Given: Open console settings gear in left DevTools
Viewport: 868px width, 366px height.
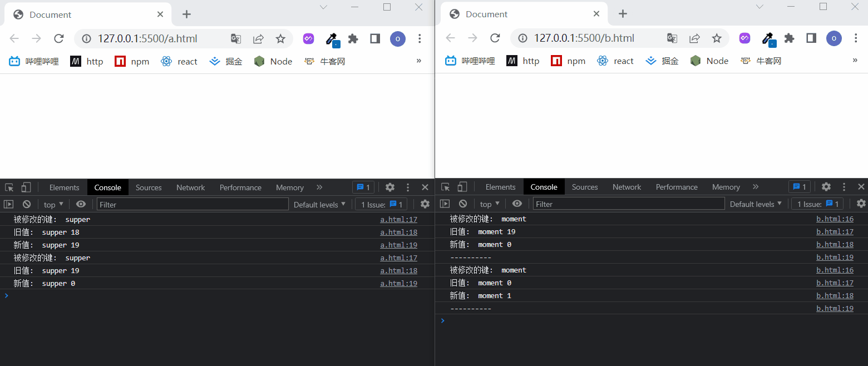Looking at the screenshot, I should (x=425, y=204).
